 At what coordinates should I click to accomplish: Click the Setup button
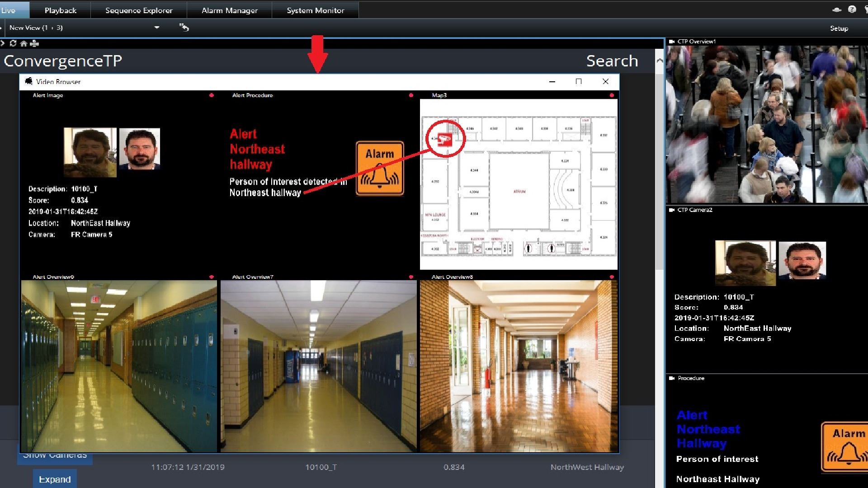(x=839, y=28)
